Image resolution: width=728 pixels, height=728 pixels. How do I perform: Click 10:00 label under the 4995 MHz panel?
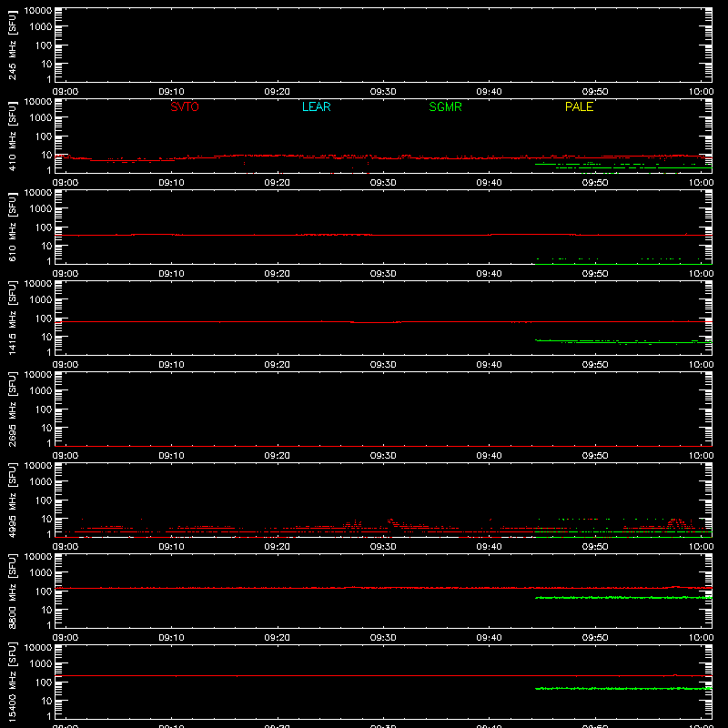(701, 547)
